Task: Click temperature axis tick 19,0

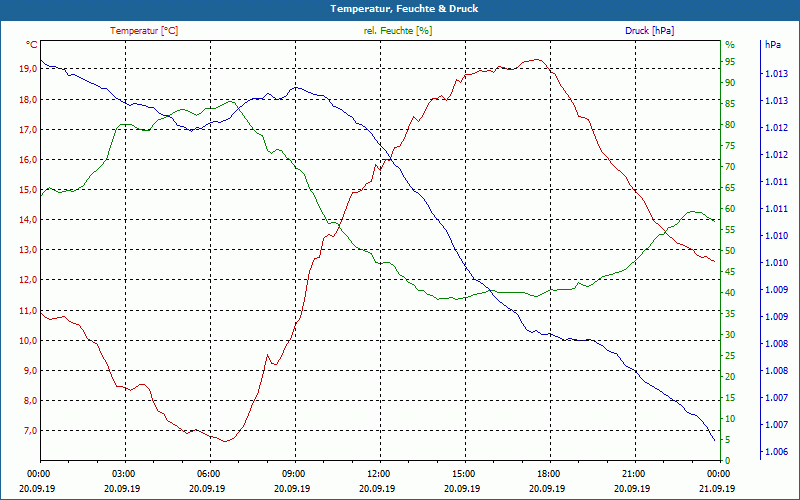Action: (x=28, y=69)
